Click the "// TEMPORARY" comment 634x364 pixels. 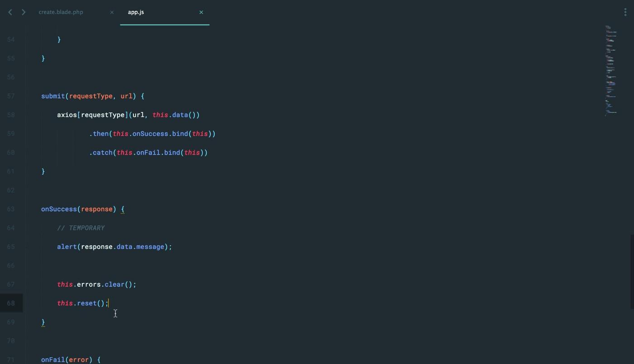(x=81, y=228)
